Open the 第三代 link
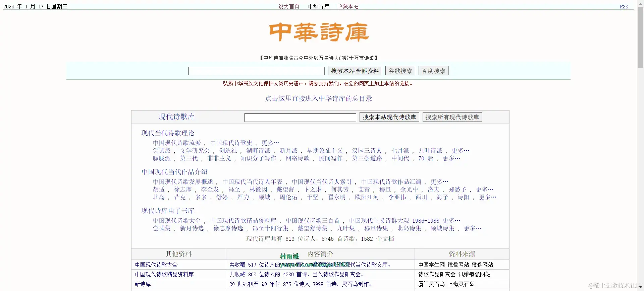 click(189, 158)
